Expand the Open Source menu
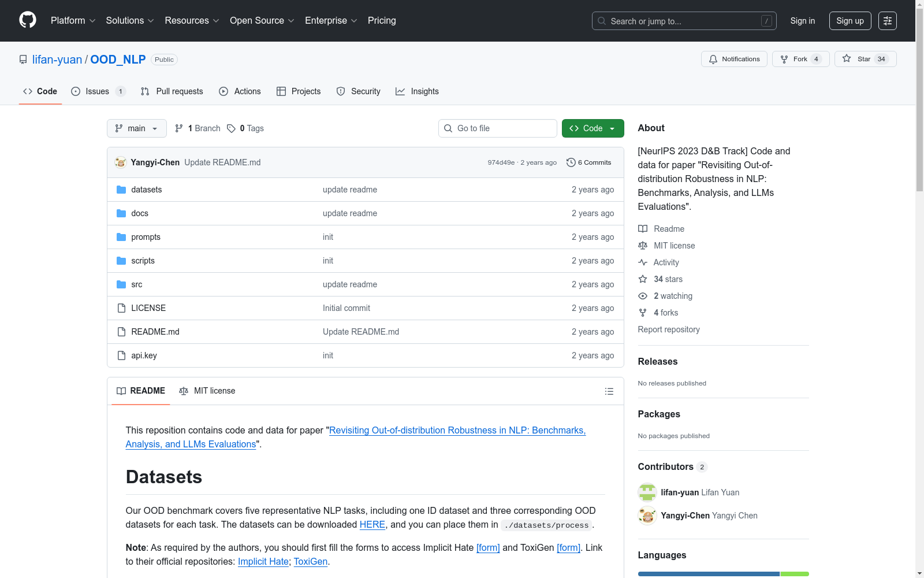 tap(262, 21)
